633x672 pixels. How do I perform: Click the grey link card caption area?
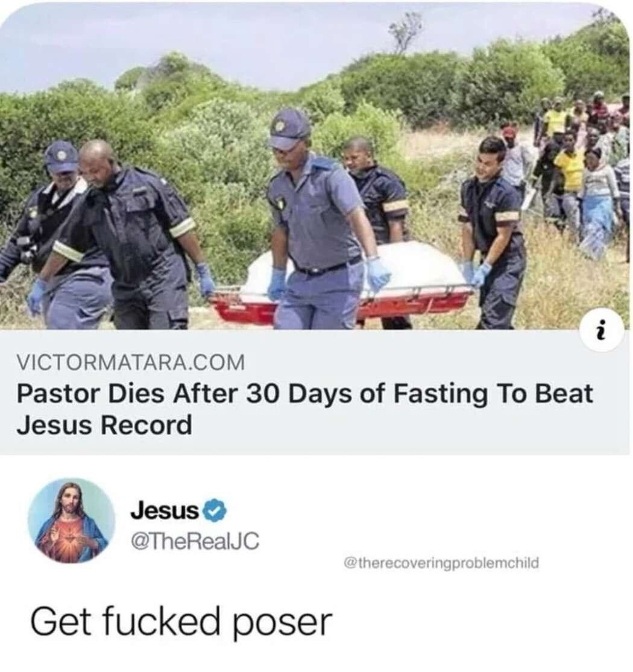click(315, 392)
